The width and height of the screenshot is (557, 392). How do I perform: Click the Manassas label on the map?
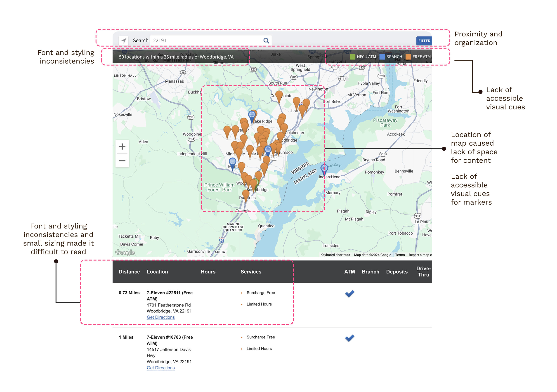pos(175,81)
